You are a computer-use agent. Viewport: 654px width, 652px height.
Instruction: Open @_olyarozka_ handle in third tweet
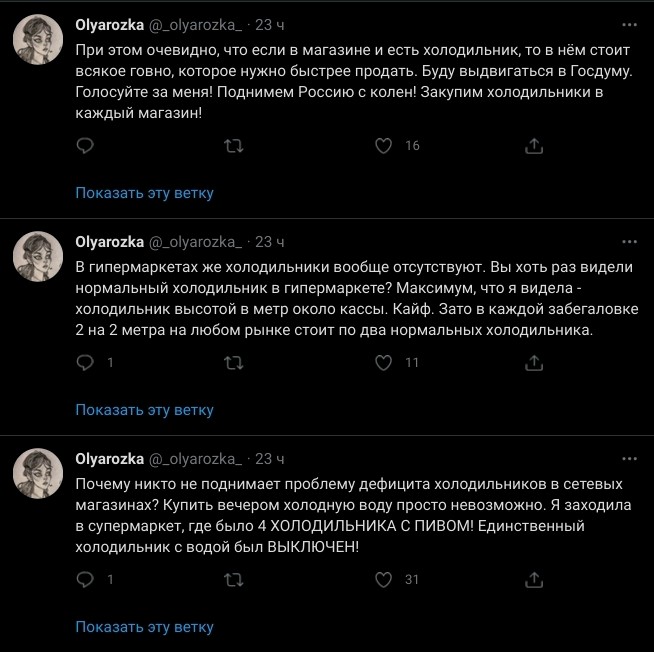(x=195, y=459)
